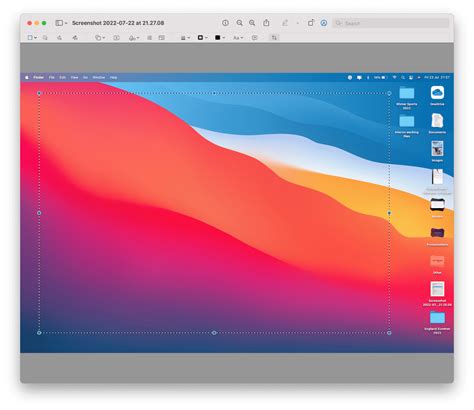Select the Draw tool

tap(75, 38)
